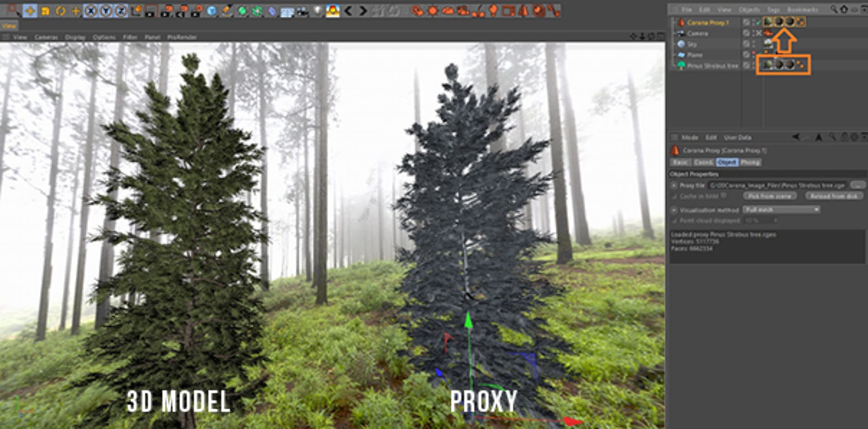Screen dimensions: 868x429
Task: Click the Reload from disk button
Action: point(834,196)
